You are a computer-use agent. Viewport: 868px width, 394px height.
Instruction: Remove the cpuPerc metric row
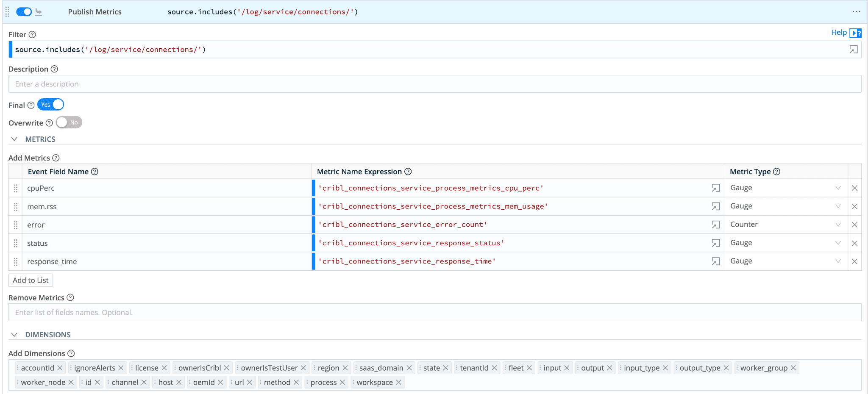[x=854, y=188]
